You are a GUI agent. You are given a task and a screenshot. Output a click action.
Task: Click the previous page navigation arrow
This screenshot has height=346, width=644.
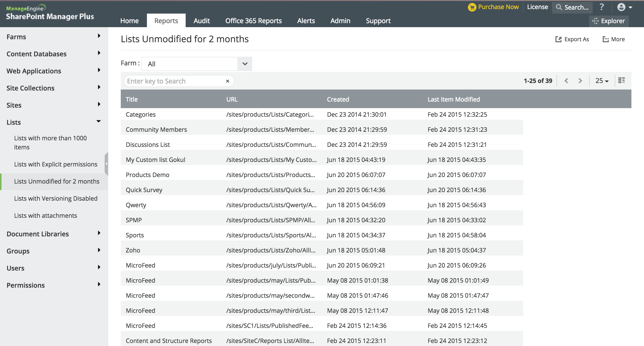pos(567,80)
